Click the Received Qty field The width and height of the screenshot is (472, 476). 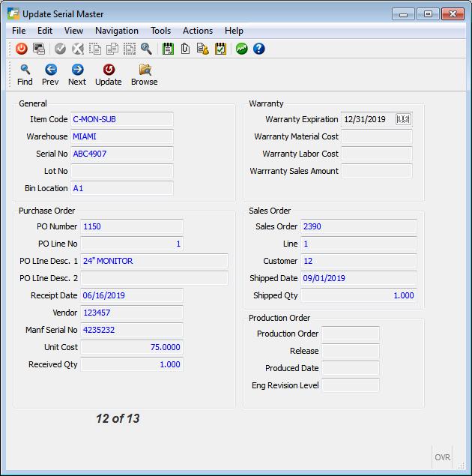pos(132,364)
